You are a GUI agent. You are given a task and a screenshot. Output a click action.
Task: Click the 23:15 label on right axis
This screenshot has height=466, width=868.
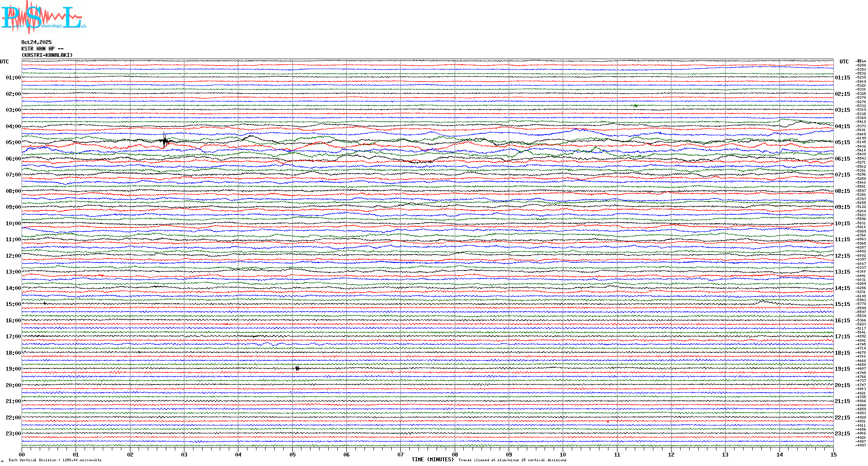tap(842, 434)
